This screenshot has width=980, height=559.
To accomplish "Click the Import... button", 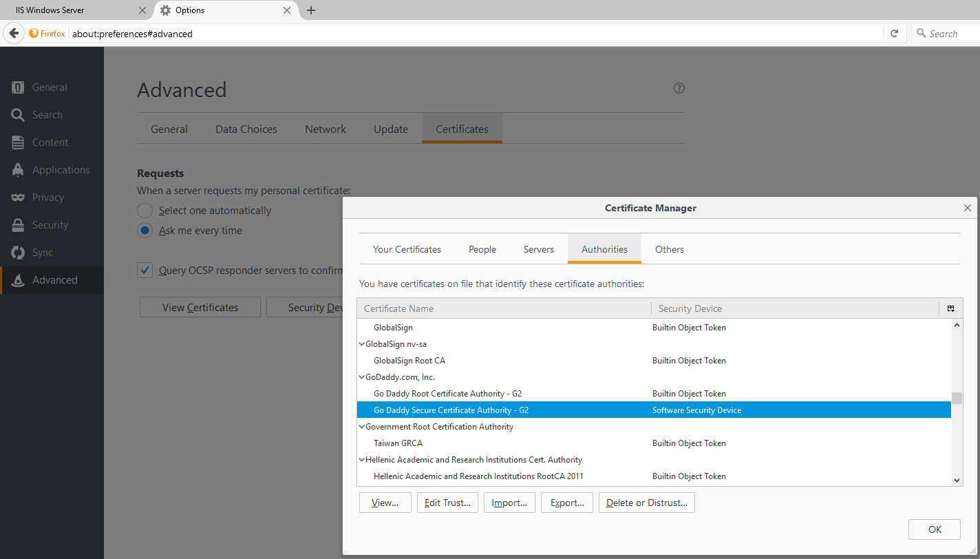I will coord(509,503).
